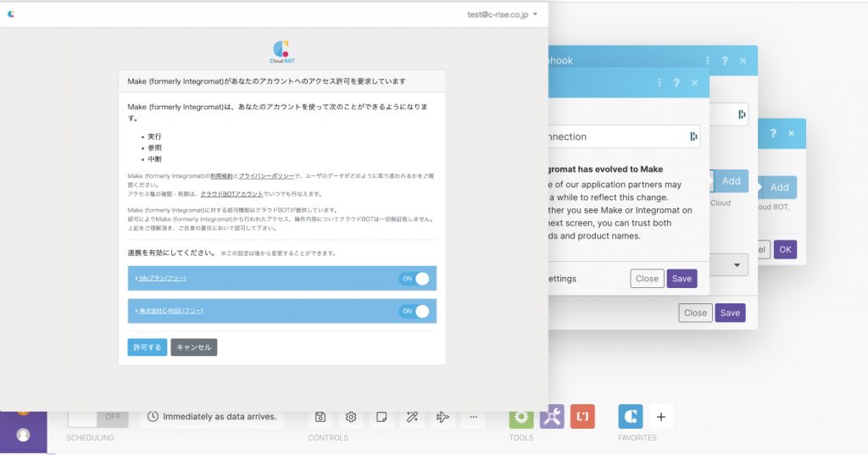
Task: Click the FAVORITES label
Action: point(637,437)
